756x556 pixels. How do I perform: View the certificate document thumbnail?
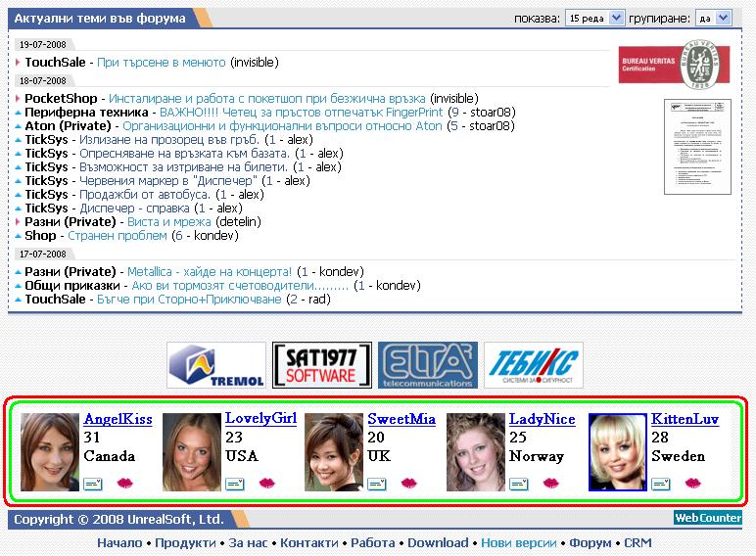pyautogui.click(x=697, y=145)
